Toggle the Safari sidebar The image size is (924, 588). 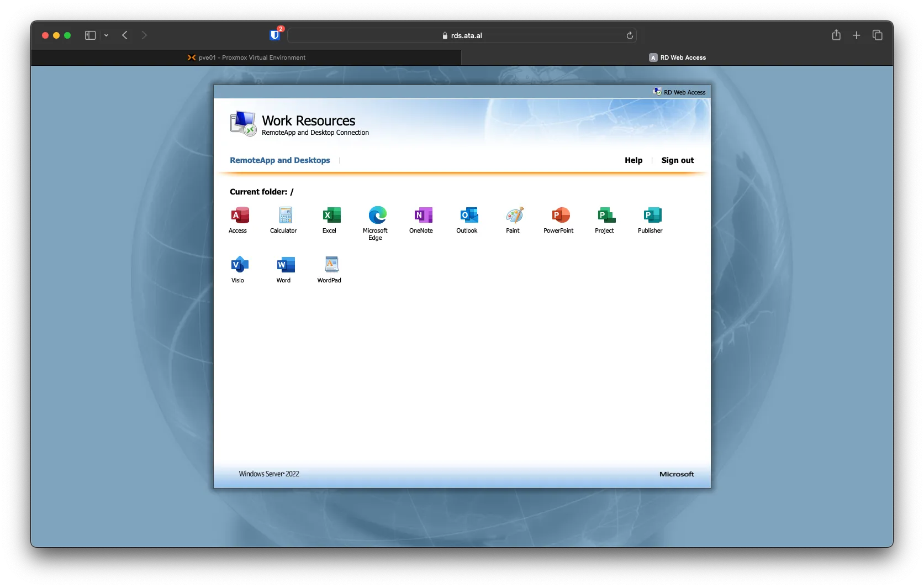91,35
